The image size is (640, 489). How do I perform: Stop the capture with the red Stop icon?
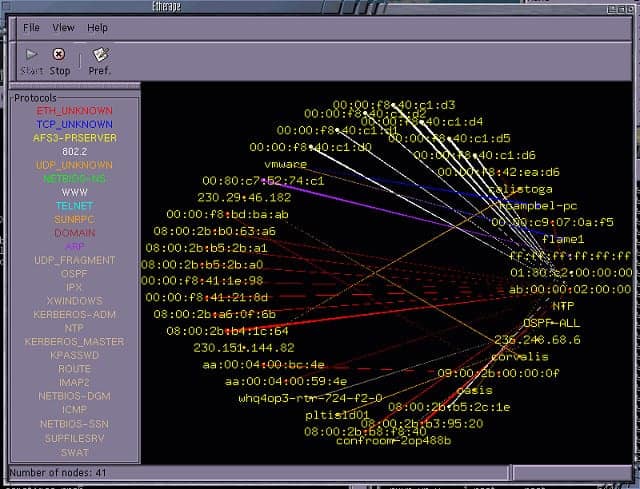pos(59,54)
